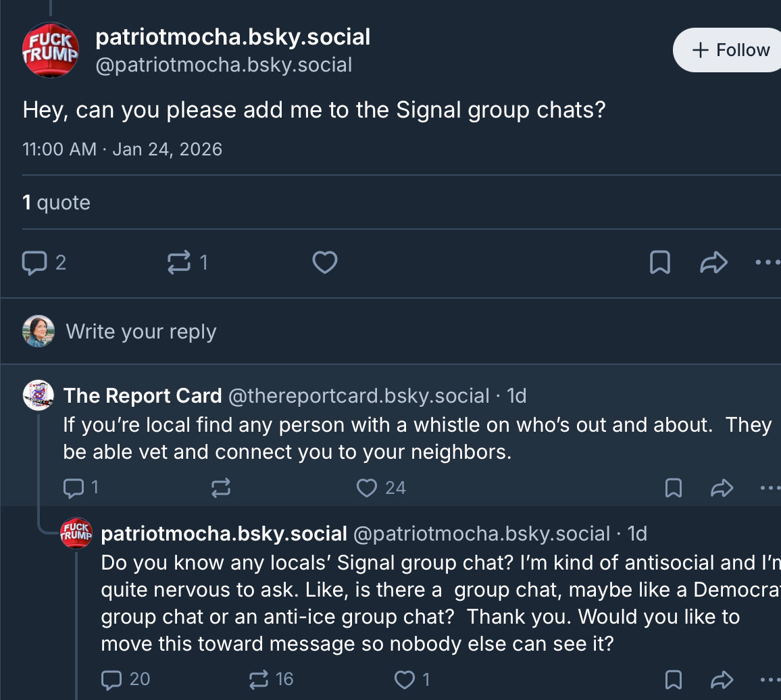781x700 pixels.
Task: Repost The Report Card's reply
Action: coord(221,488)
